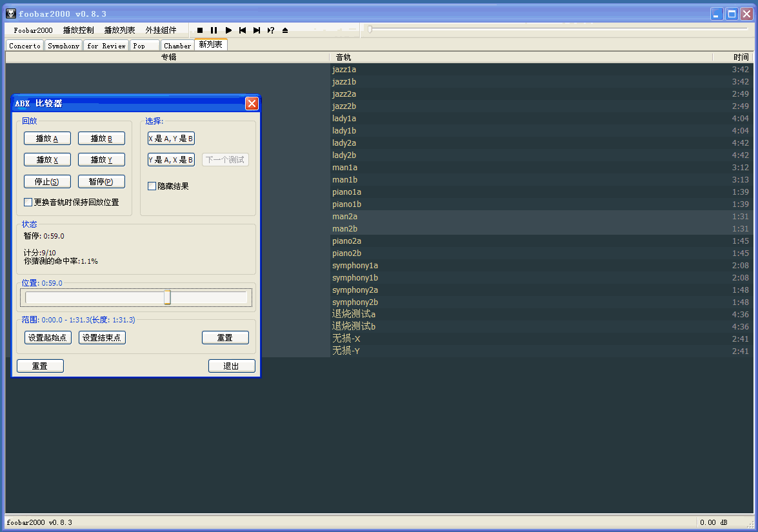The height and width of the screenshot is (532, 758).
Task: Click the 播放 Y button
Action: click(x=101, y=160)
